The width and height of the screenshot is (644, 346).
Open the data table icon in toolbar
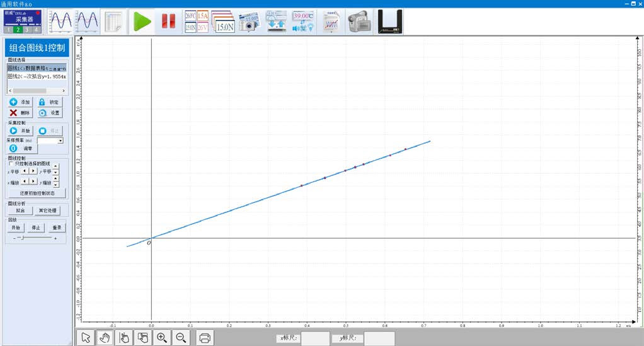[x=114, y=21]
